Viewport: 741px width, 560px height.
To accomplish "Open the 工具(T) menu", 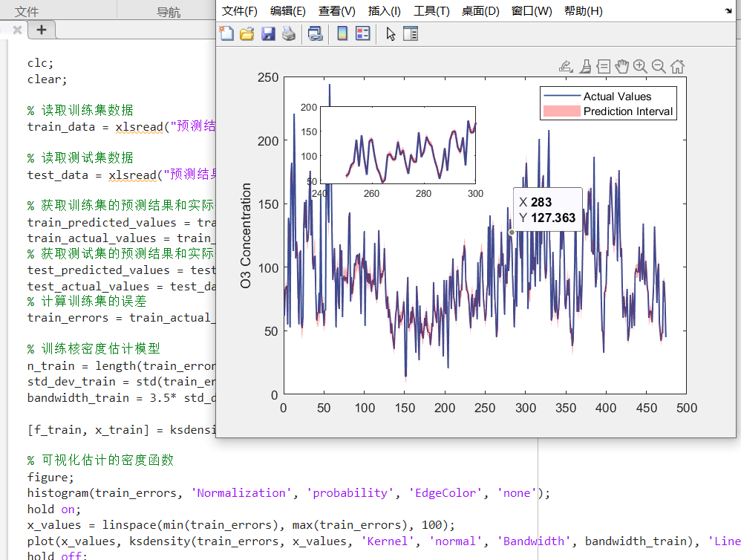I will coord(431,11).
